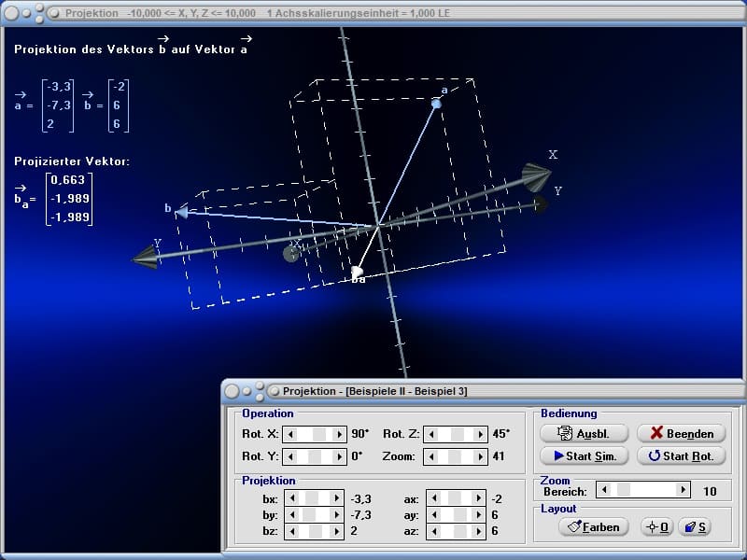This screenshot has height=560, width=747.
Task: Click the Rot. Y slider thumb
Action: [x=315, y=456]
